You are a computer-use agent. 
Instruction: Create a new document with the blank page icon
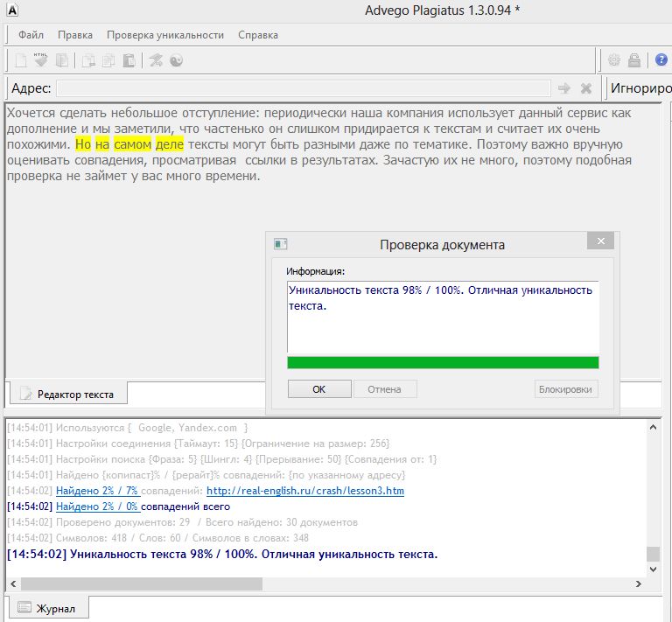tap(21, 60)
